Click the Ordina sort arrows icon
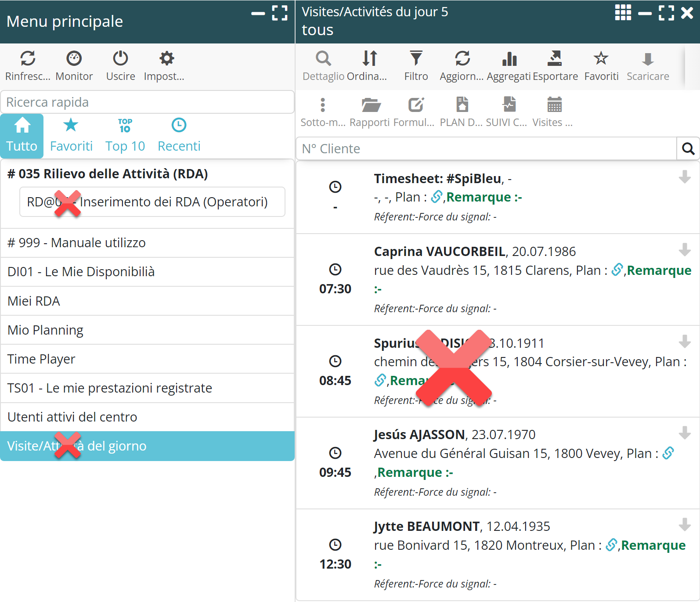The height and width of the screenshot is (602, 700). pos(369,58)
